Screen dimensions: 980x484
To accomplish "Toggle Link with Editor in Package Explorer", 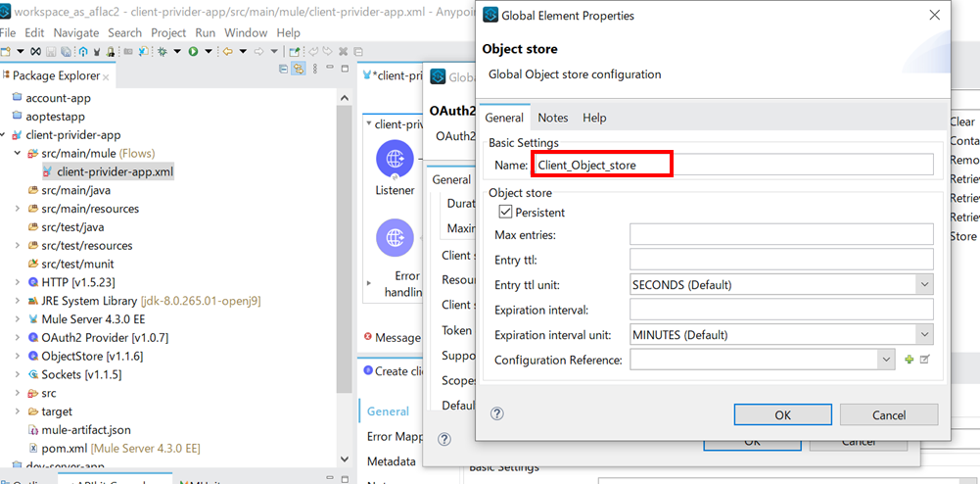I will pos(299,69).
